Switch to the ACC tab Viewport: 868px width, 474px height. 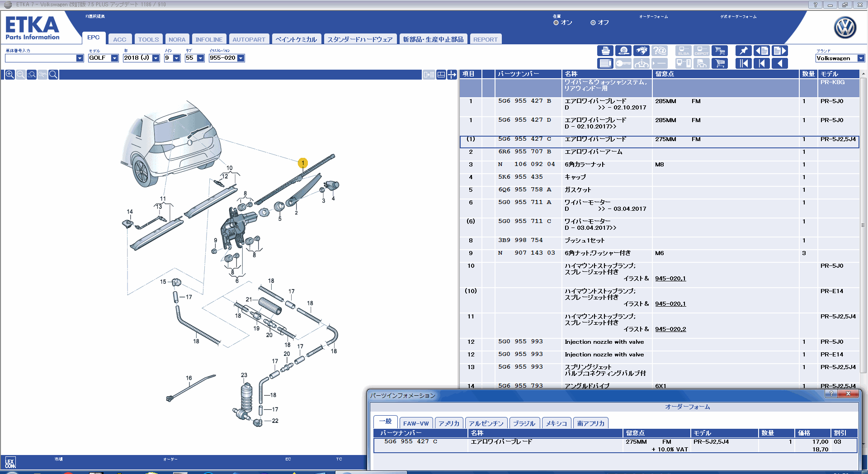pyautogui.click(x=120, y=39)
